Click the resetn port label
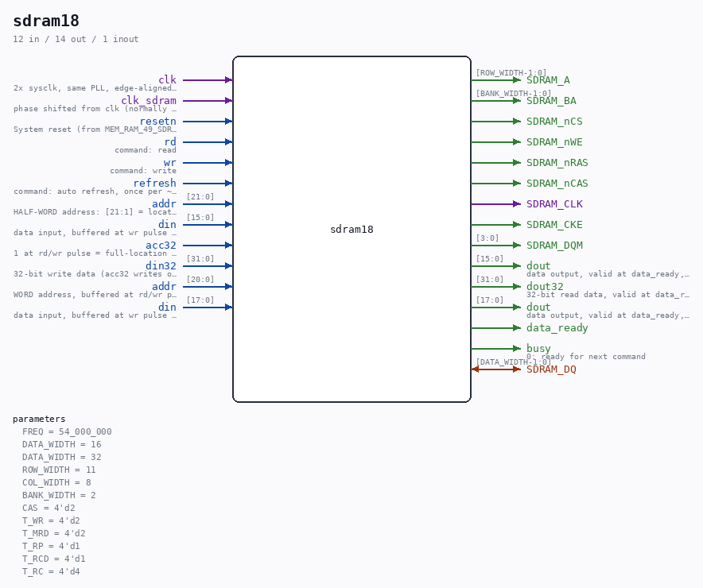The image size is (703, 588). tap(157, 121)
